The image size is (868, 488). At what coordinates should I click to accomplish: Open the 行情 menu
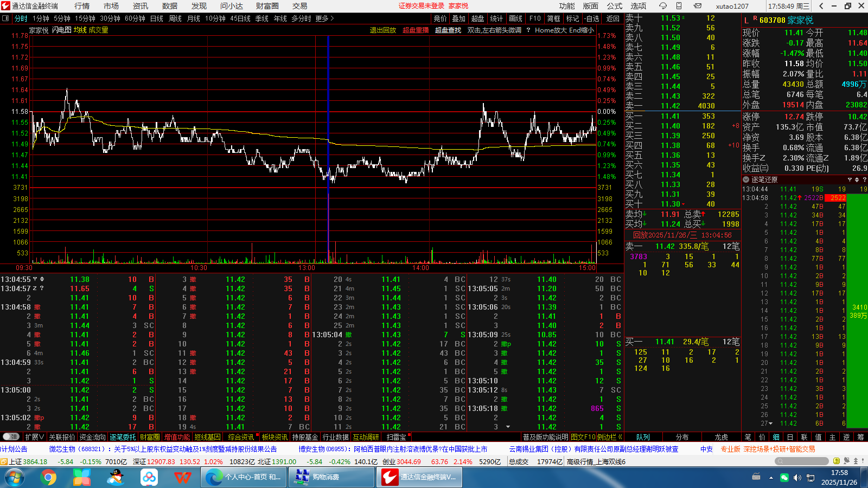click(x=82, y=6)
